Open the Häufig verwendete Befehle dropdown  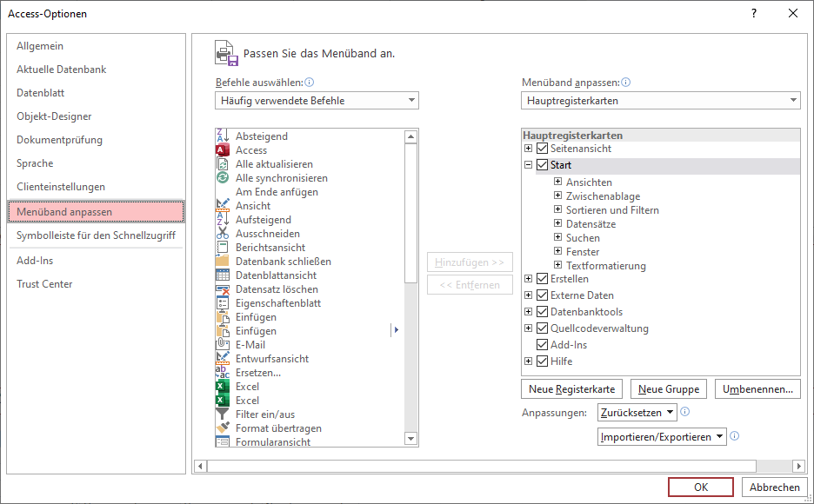(x=317, y=101)
